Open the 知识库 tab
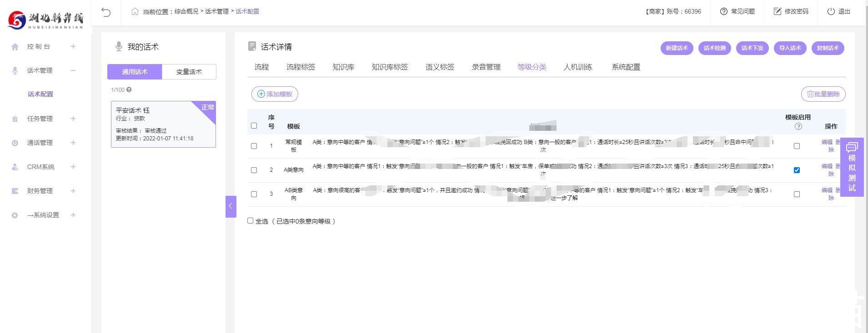 pos(343,67)
